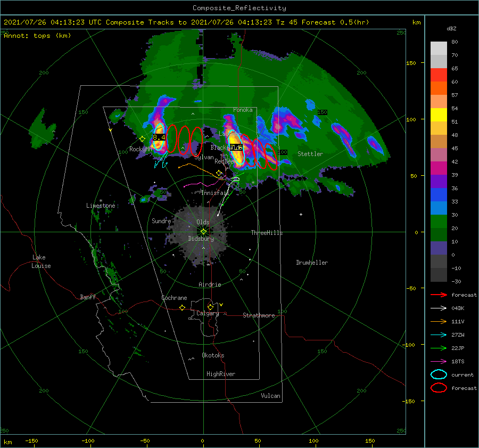The height and width of the screenshot is (448, 479).
Task: Click the 'current' label in legend
Action: point(463,374)
